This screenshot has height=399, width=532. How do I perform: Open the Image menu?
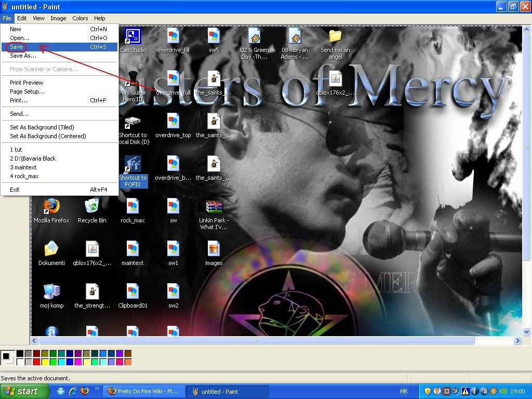coord(58,18)
